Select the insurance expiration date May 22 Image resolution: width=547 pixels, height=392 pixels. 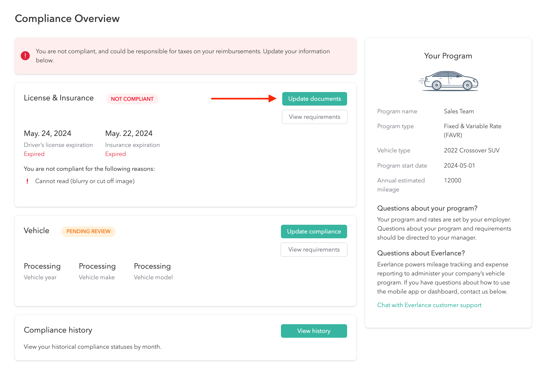click(x=129, y=133)
